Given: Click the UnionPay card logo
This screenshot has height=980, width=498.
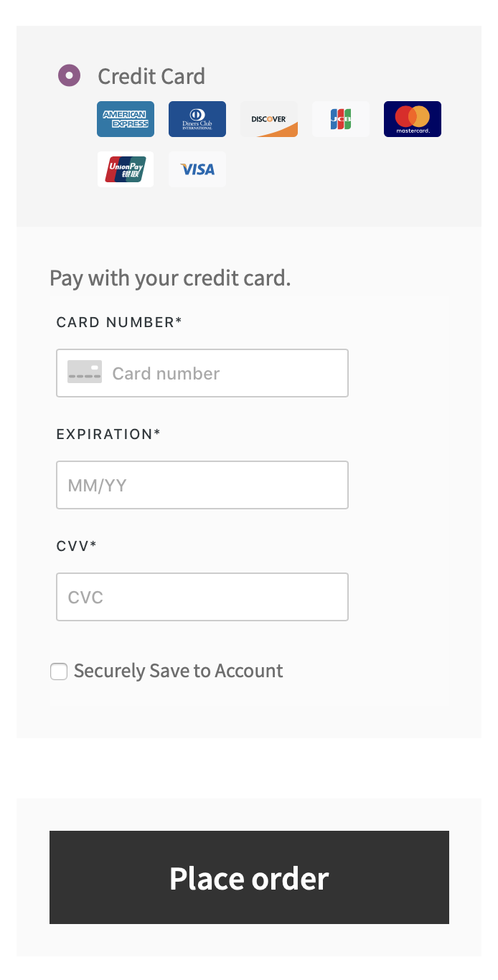Looking at the screenshot, I should point(126,169).
